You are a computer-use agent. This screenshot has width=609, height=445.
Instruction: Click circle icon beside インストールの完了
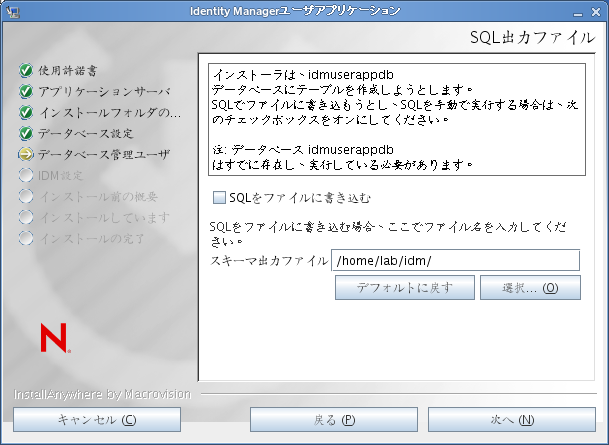26,238
